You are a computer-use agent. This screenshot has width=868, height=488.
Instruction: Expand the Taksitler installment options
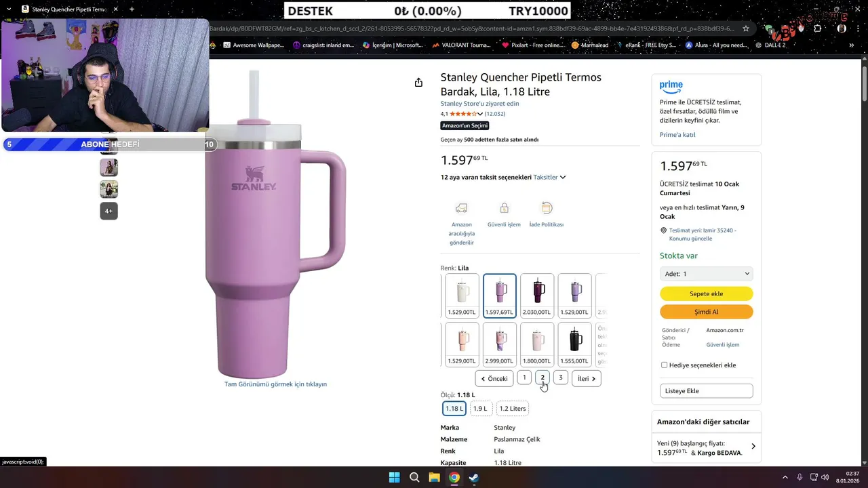coord(549,177)
